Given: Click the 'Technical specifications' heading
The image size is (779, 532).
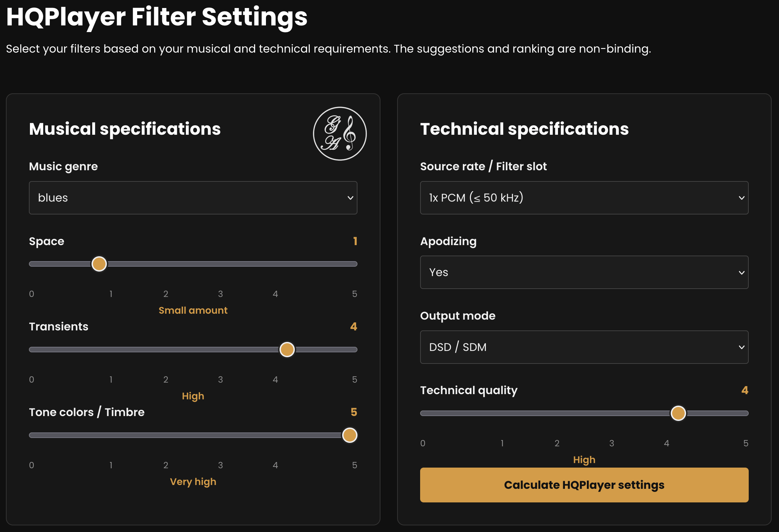Looking at the screenshot, I should click(x=525, y=129).
